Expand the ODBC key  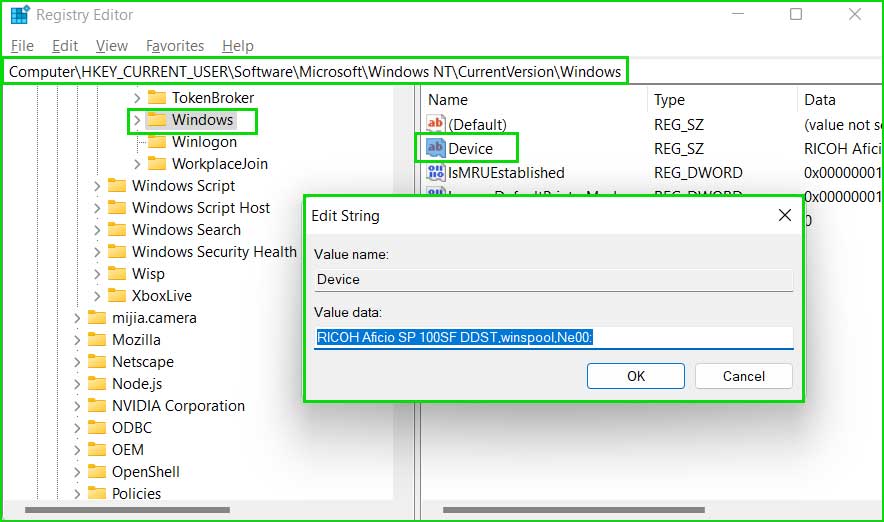point(77,428)
